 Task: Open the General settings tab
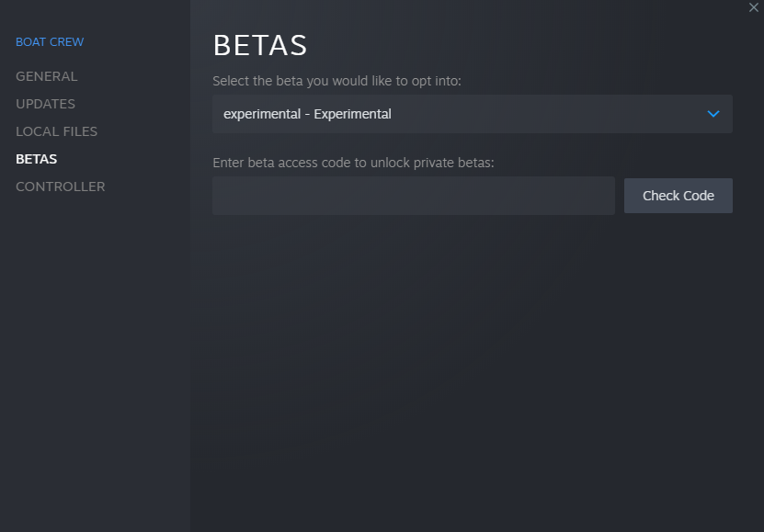click(x=47, y=76)
